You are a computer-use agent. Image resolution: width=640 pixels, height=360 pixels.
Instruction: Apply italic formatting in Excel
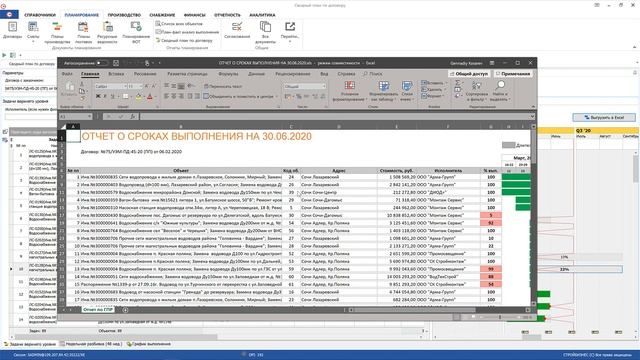[x=105, y=96]
